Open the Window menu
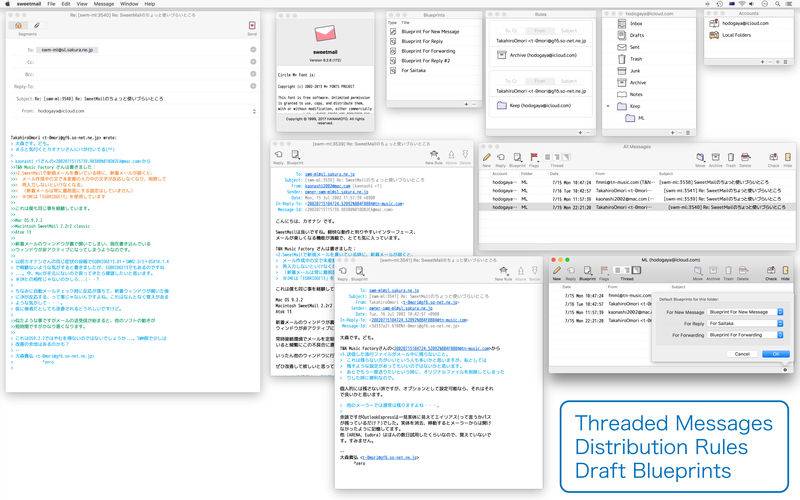The width and height of the screenshot is (800, 500). (129, 4)
